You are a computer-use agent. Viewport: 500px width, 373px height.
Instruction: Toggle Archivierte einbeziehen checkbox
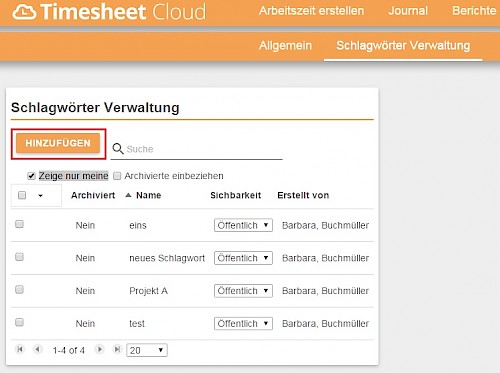(x=117, y=176)
